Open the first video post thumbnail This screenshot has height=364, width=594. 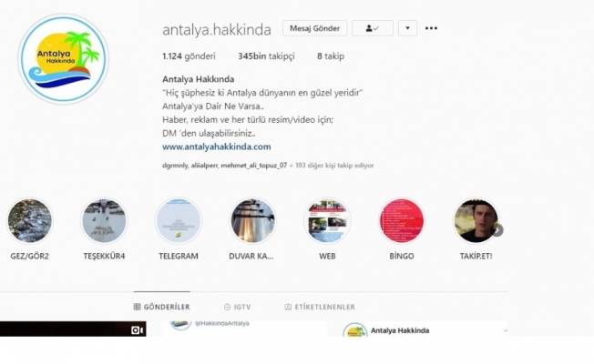73,329
